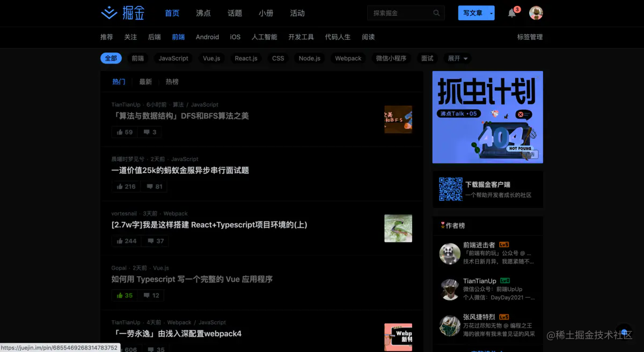The width and height of the screenshot is (644, 352).
Task: Click 下载掘金客户端 link
Action: (487, 184)
